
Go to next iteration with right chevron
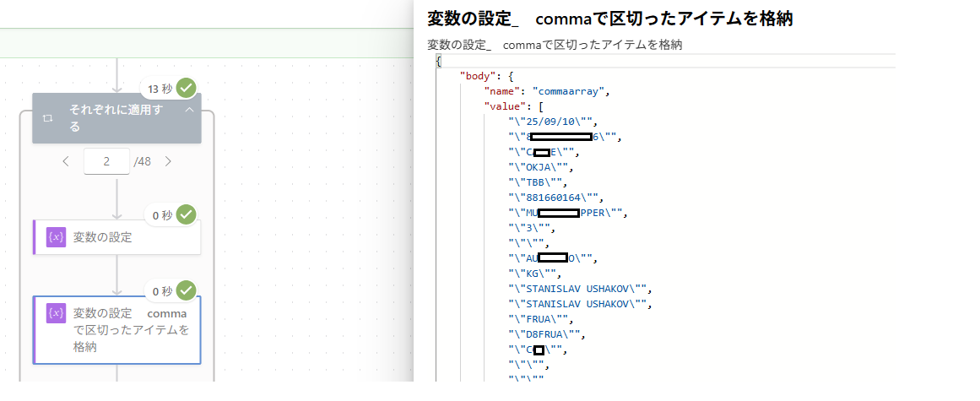[x=167, y=161]
